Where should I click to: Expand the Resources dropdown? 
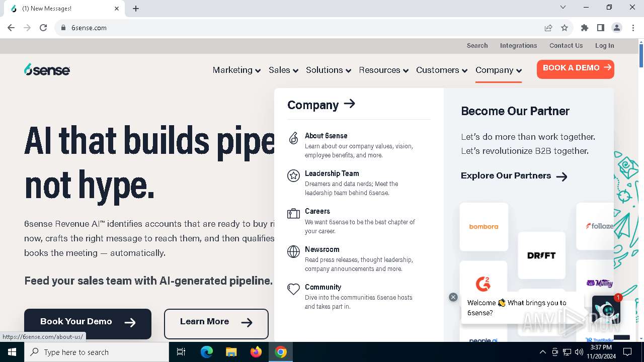(383, 70)
